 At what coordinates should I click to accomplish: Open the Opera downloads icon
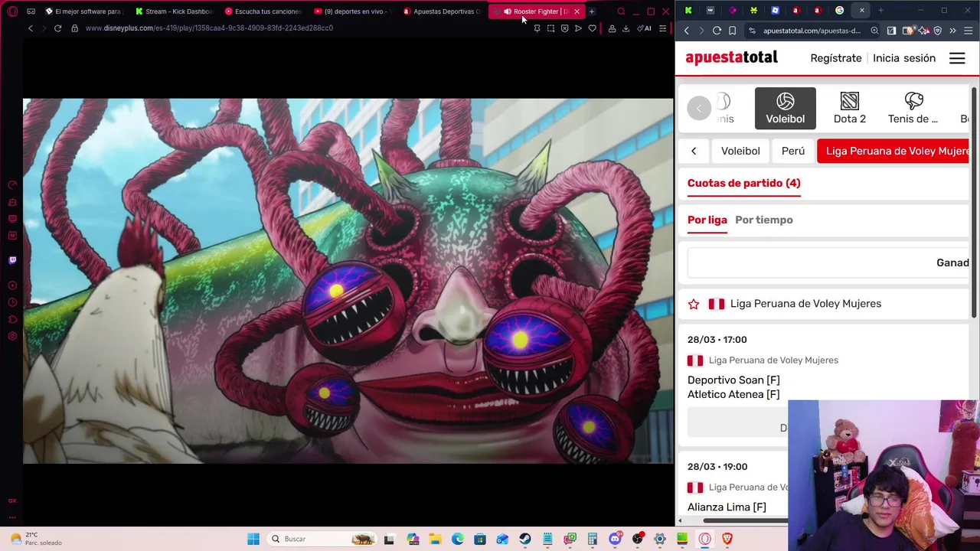[626, 28]
